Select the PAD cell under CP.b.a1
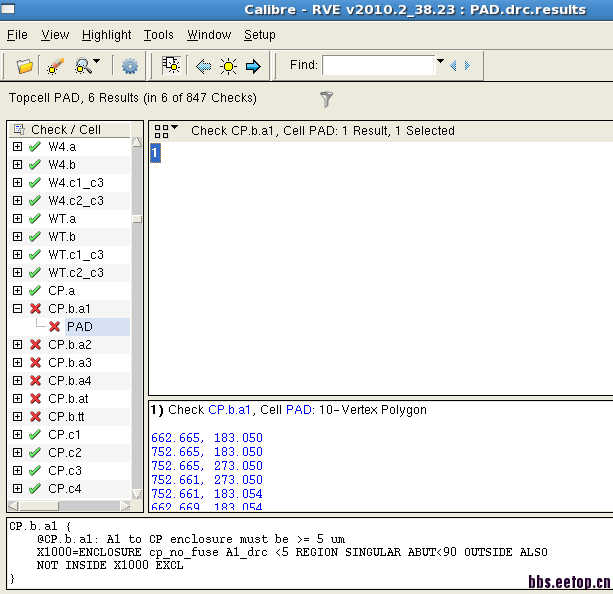Viewport: 613px width, 594px height. point(80,327)
